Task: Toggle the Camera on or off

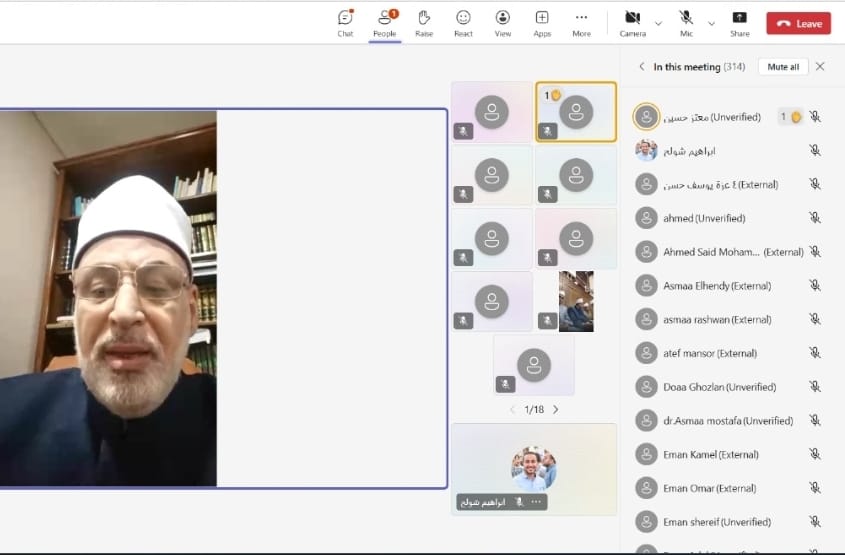Action: (x=632, y=22)
